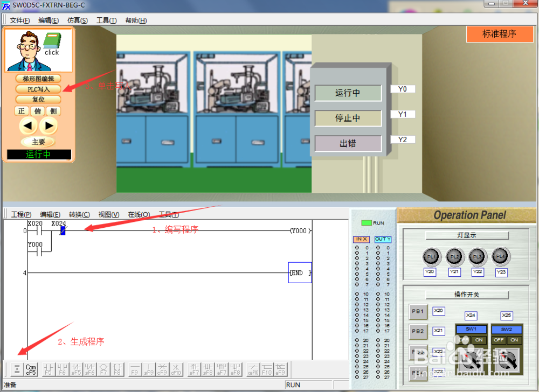Screen dimensions: 539x392
Task: Push the PB4 button
Action: coord(418,373)
